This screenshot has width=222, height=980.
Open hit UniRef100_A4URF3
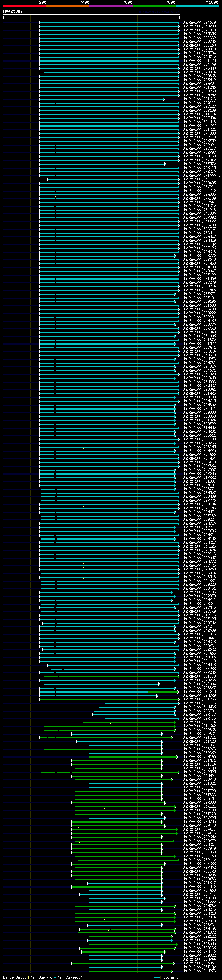click(199, 359)
